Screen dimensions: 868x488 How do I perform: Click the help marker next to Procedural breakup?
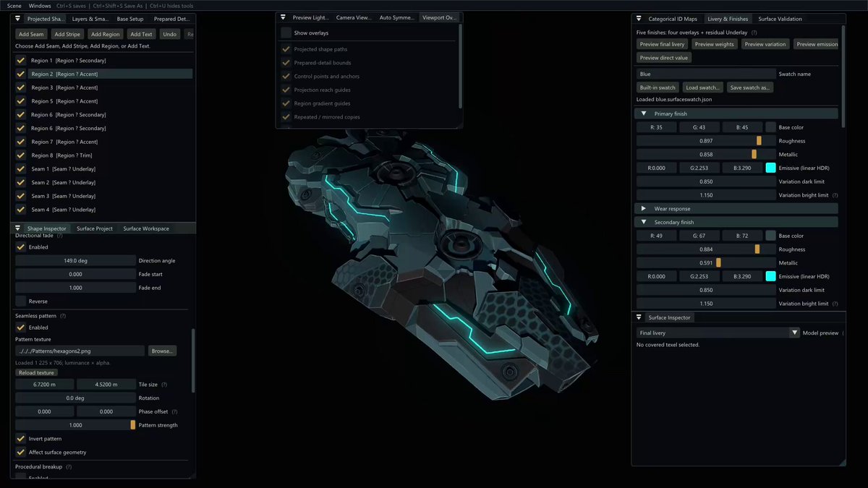pyautogui.click(x=69, y=467)
